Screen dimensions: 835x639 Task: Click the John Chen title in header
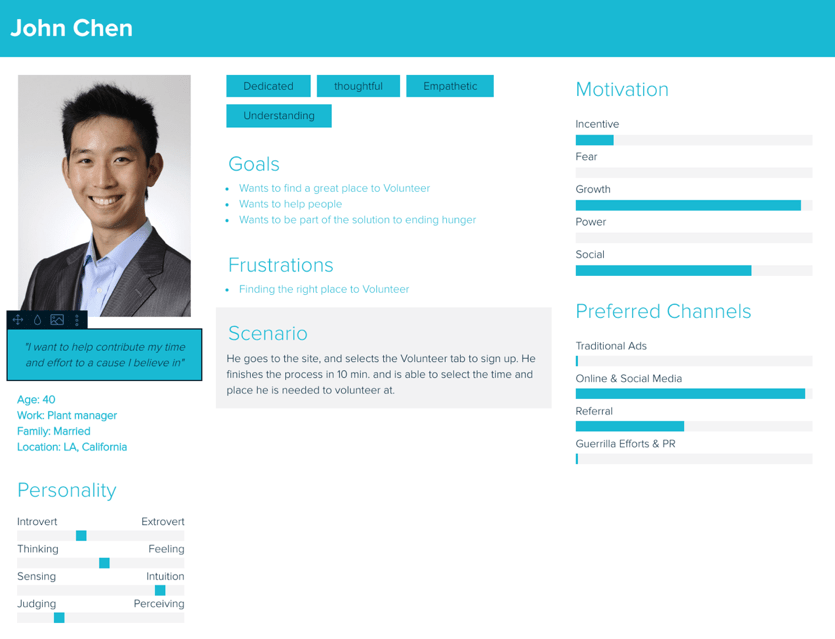[x=71, y=28]
